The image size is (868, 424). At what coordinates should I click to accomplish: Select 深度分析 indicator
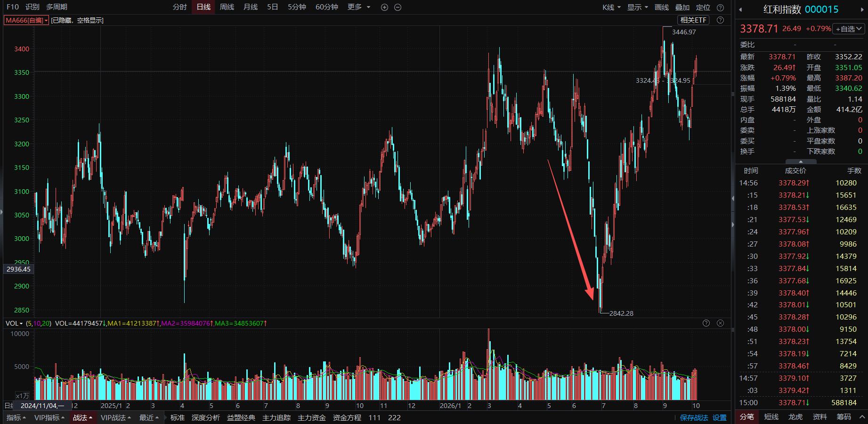[x=206, y=417]
